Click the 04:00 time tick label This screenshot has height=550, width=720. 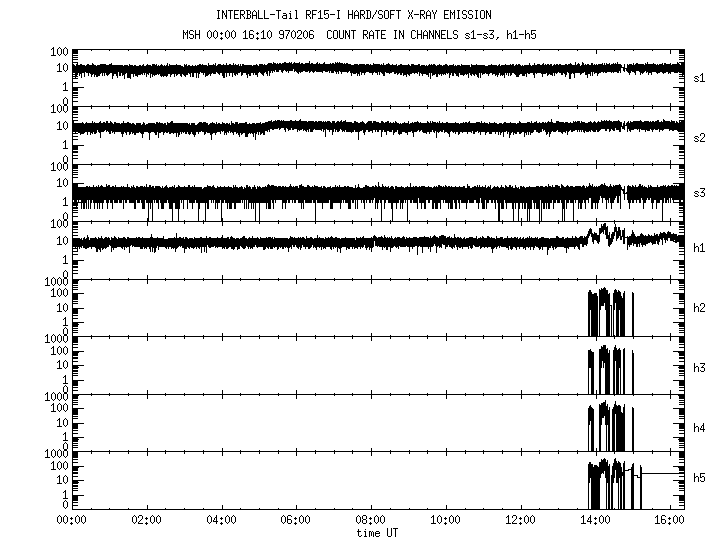pyautogui.click(x=221, y=520)
